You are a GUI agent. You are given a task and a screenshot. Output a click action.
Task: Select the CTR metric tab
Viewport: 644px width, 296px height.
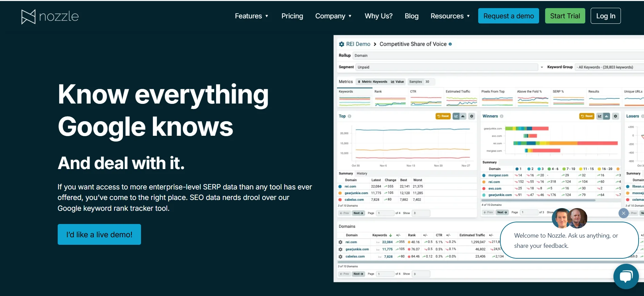click(x=426, y=97)
